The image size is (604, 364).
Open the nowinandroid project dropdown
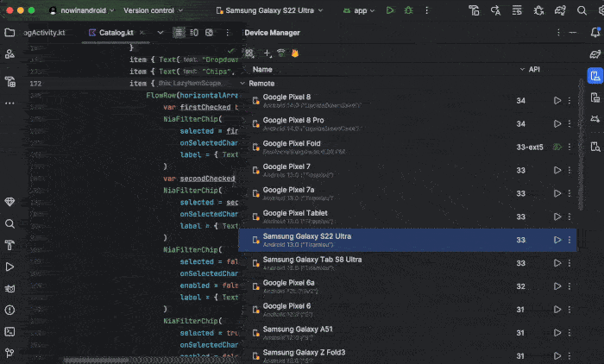[x=82, y=10]
